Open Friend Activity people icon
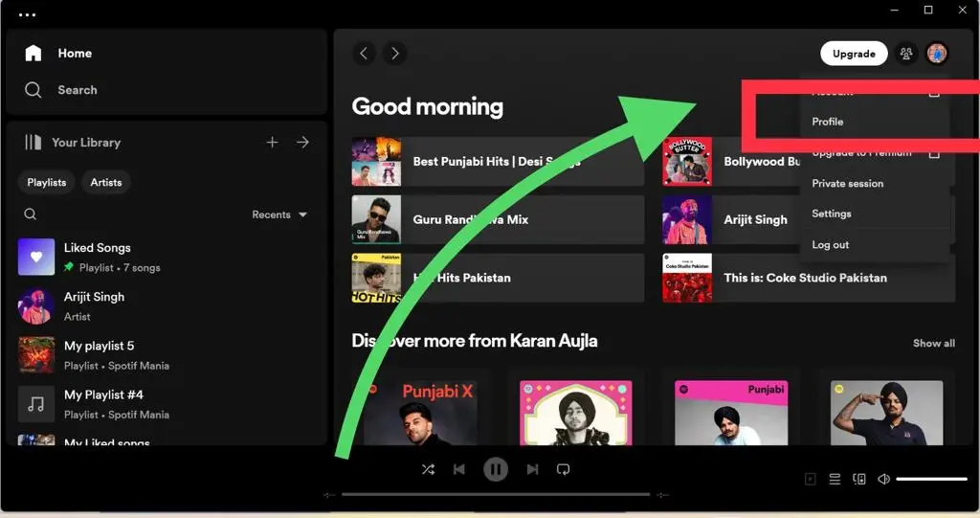Screen dimensions: 980x518 click(x=905, y=54)
